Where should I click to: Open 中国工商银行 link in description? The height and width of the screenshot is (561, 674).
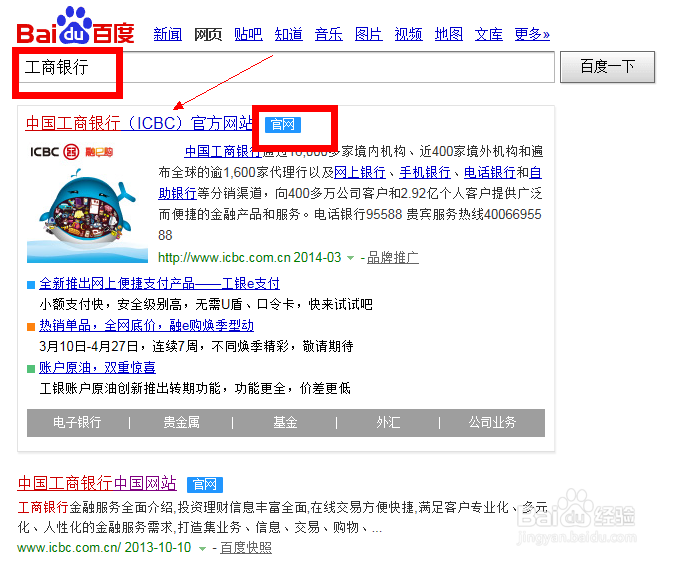click(223, 151)
